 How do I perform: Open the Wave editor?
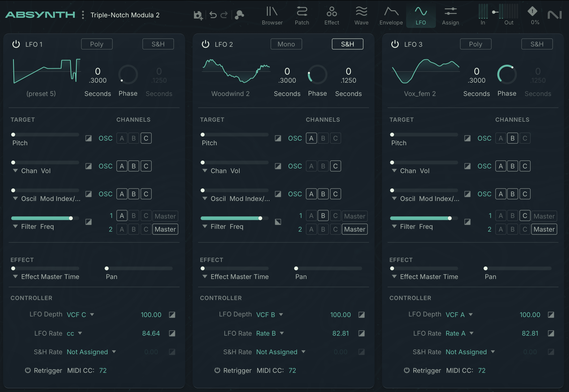(x=361, y=15)
